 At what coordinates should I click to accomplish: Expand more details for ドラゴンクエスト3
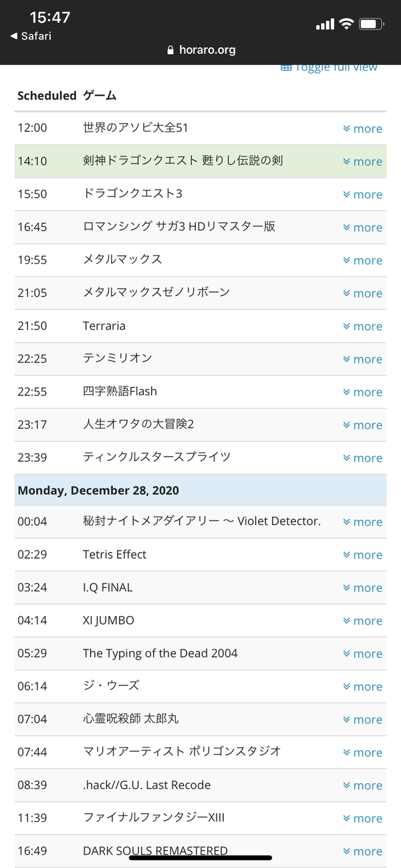(x=362, y=194)
